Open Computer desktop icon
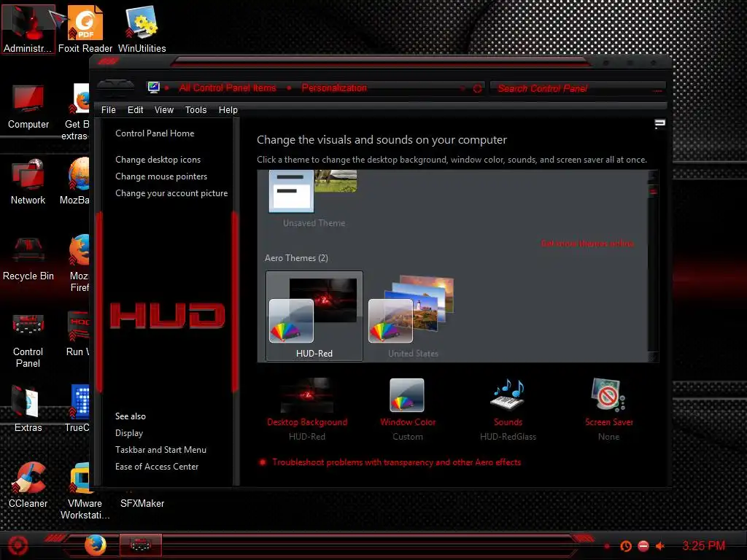747x560 pixels. tap(28, 106)
